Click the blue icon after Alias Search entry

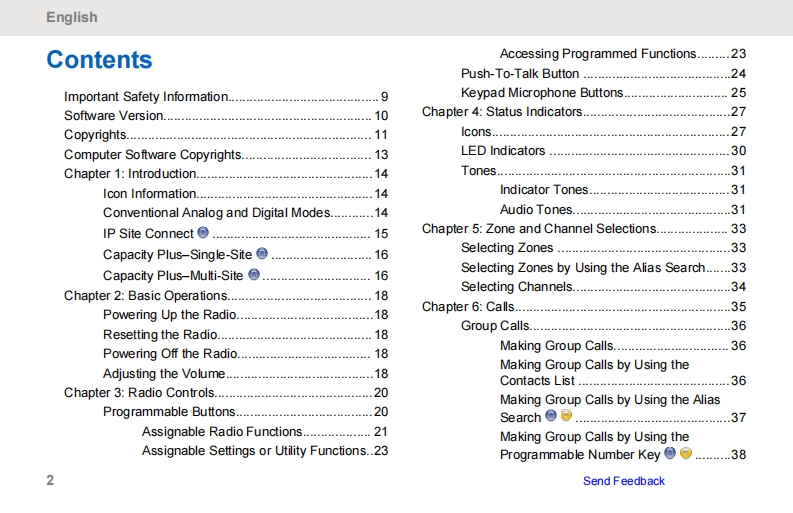(551, 416)
